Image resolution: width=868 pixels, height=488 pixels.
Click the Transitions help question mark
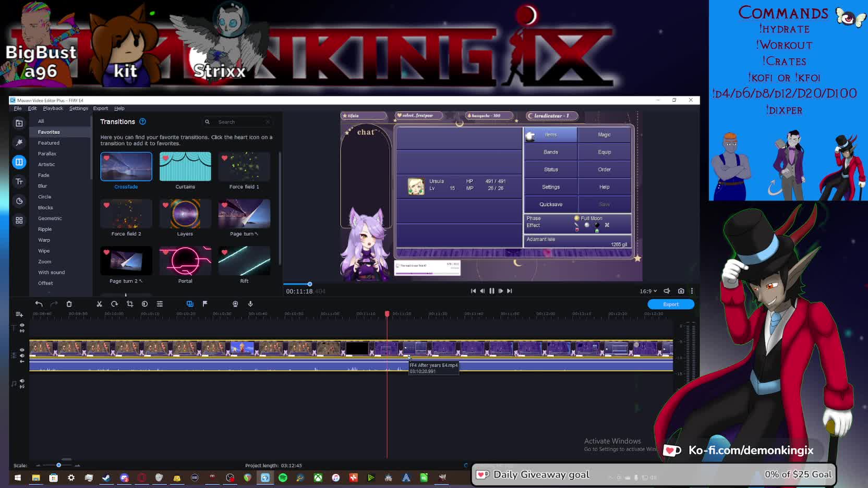tap(142, 121)
